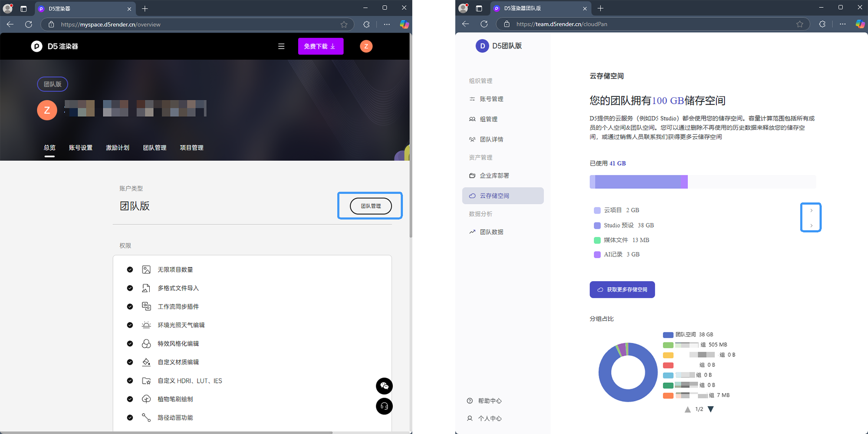
Task: Click the storage donut chart
Action: pyautogui.click(x=628, y=372)
